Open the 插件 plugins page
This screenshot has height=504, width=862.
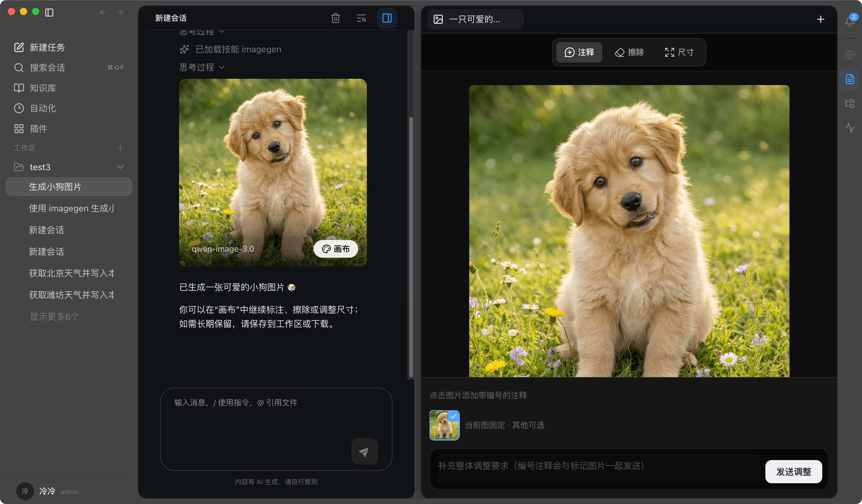68,129
